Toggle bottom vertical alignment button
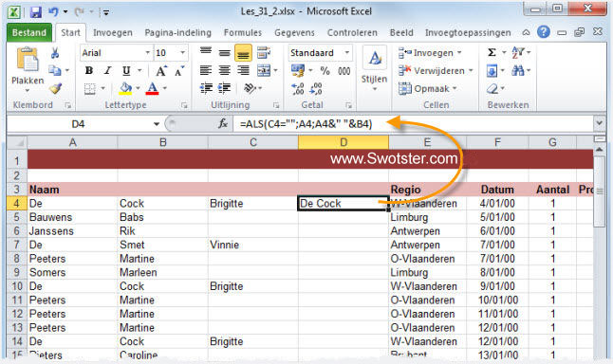The height and width of the screenshot is (364, 613). 243,53
